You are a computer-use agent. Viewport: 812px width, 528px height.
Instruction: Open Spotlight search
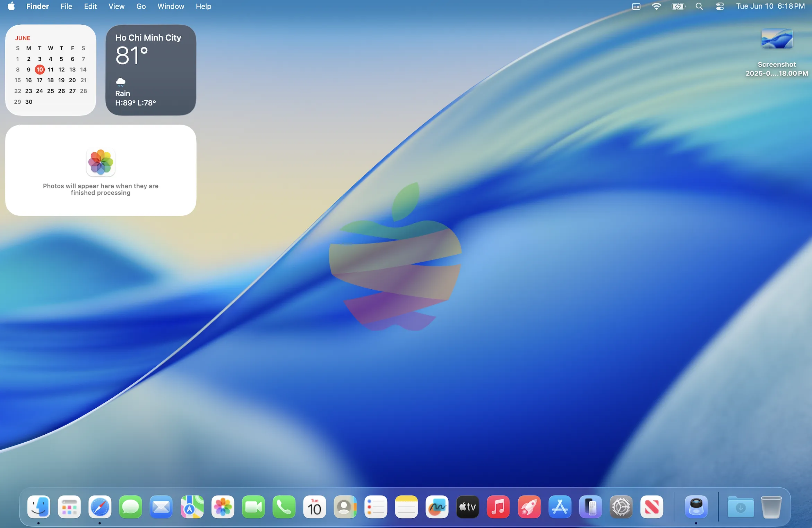pyautogui.click(x=699, y=6)
